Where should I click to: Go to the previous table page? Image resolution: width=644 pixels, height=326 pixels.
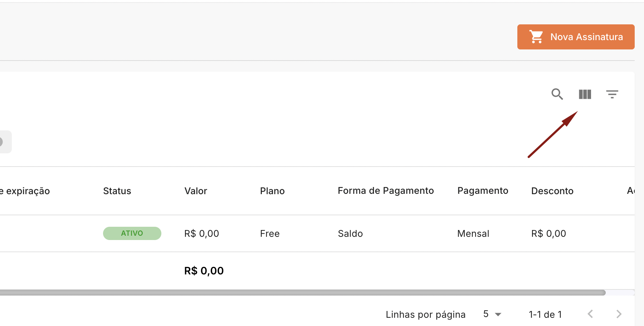590,314
